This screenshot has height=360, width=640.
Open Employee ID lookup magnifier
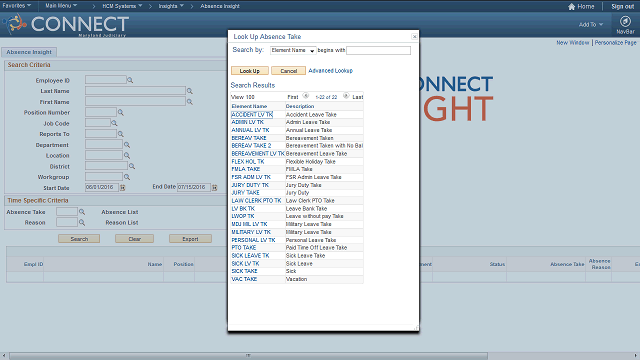click(130, 80)
